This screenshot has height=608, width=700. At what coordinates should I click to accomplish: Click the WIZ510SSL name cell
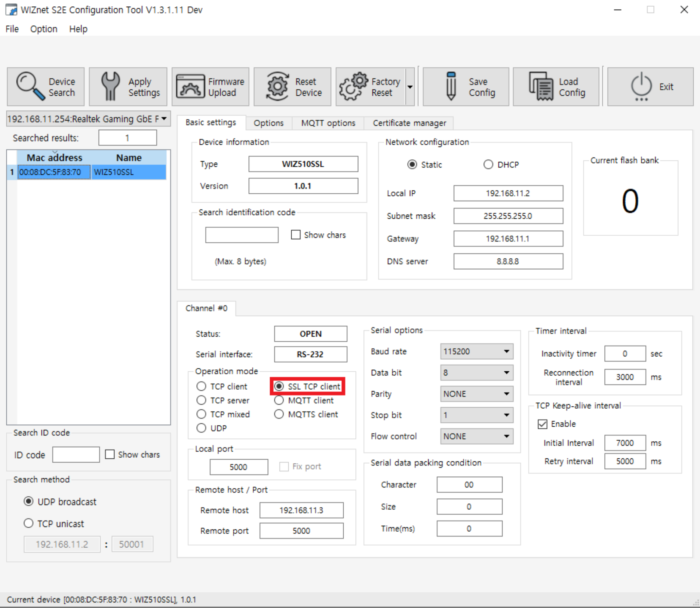(x=129, y=172)
